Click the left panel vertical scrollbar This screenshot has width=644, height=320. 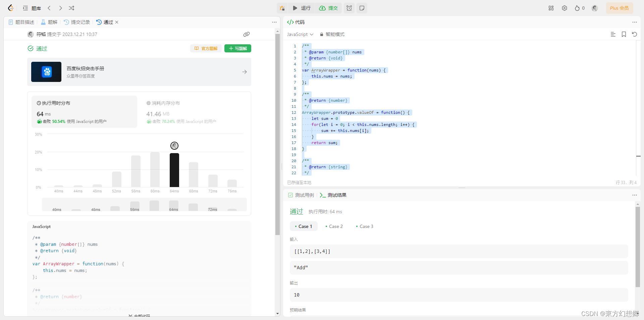pyautogui.click(x=277, y=134)
